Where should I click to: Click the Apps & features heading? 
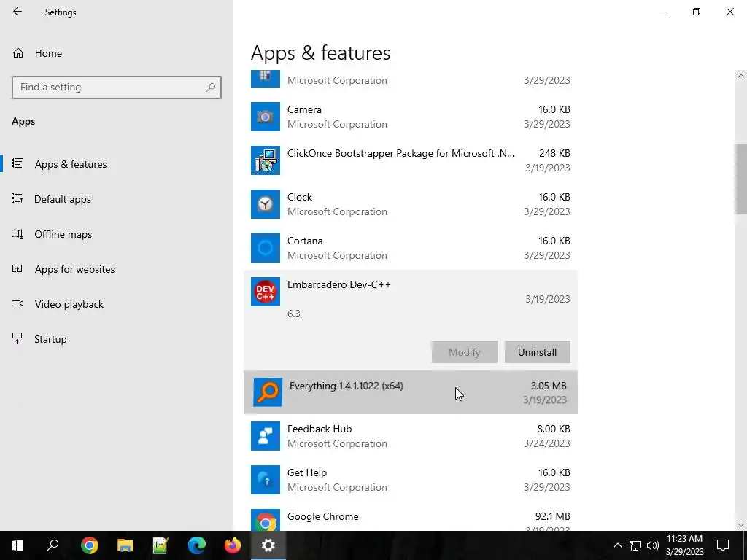pos(321,52)
